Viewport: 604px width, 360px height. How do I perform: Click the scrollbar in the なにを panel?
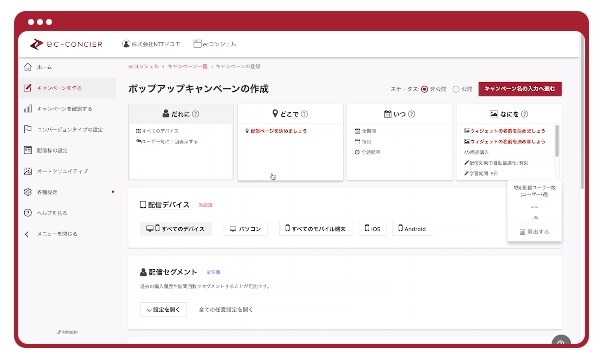[557, 141]
